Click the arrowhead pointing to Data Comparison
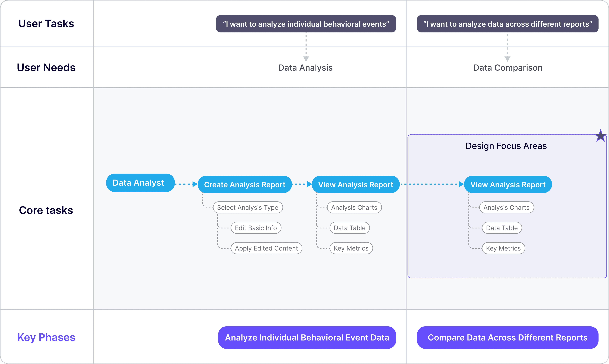 click(507, 59)
